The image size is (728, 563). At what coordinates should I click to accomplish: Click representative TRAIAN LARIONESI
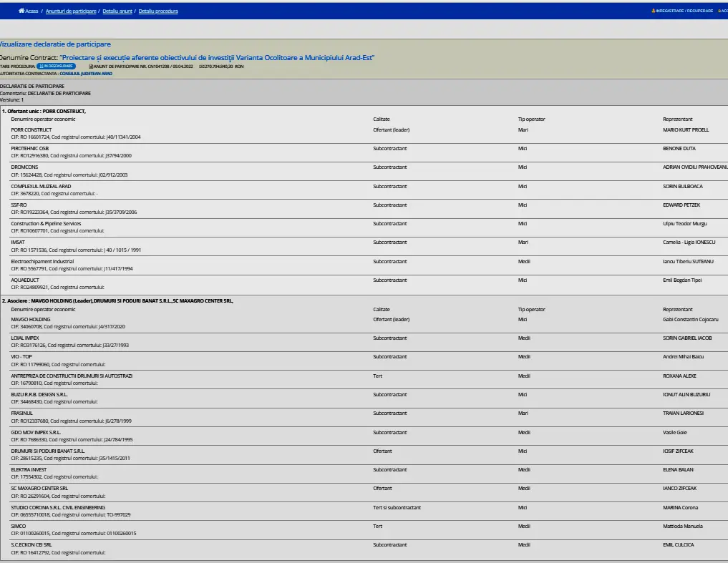click(684, 413)
